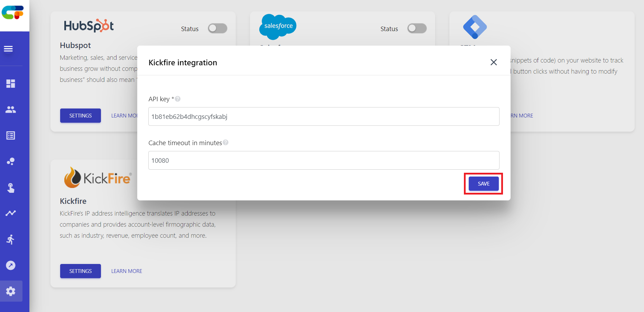This screenshot has height=312, width=644.
Task: Click the Cache timeout in minutes field
Action: click(x=324, y=160)
